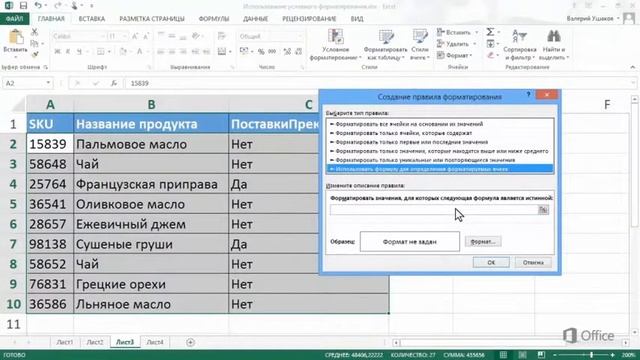Click the Undo arrow icon

tap(38, 6)
